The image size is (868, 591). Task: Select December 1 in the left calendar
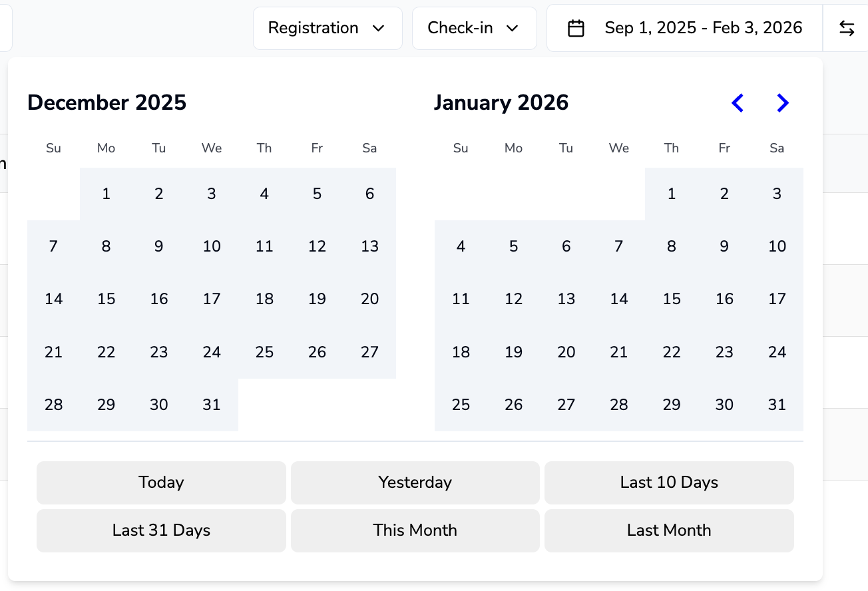coord(107,194)
